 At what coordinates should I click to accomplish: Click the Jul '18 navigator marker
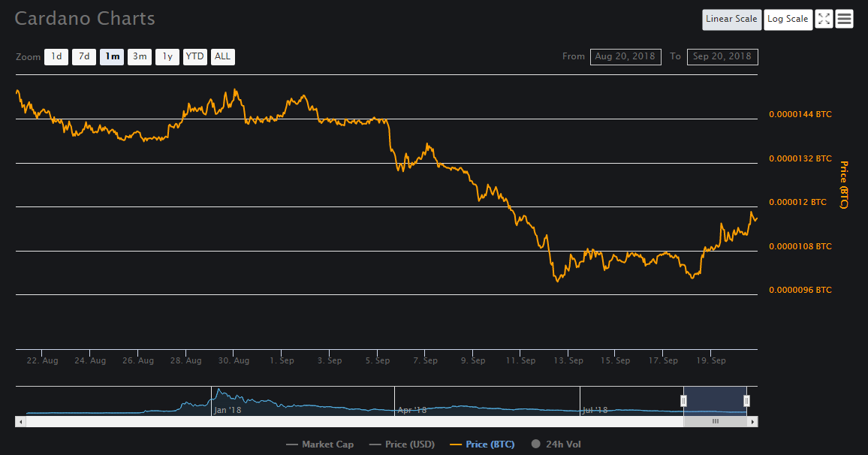595,410
